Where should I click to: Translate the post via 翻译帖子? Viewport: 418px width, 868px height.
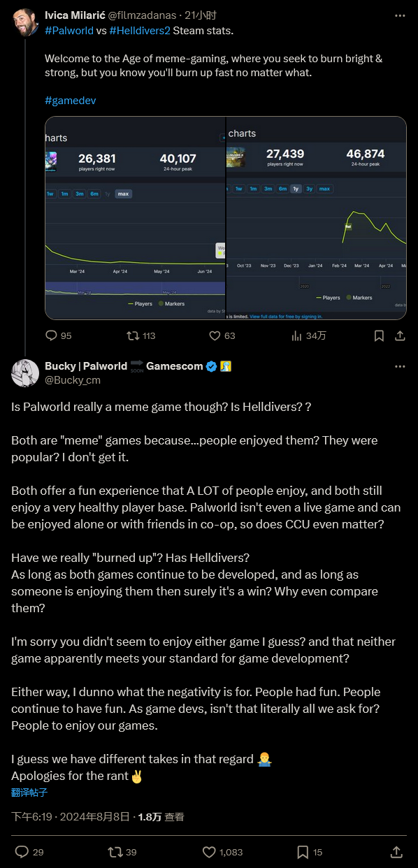click(x=29, y=793)
